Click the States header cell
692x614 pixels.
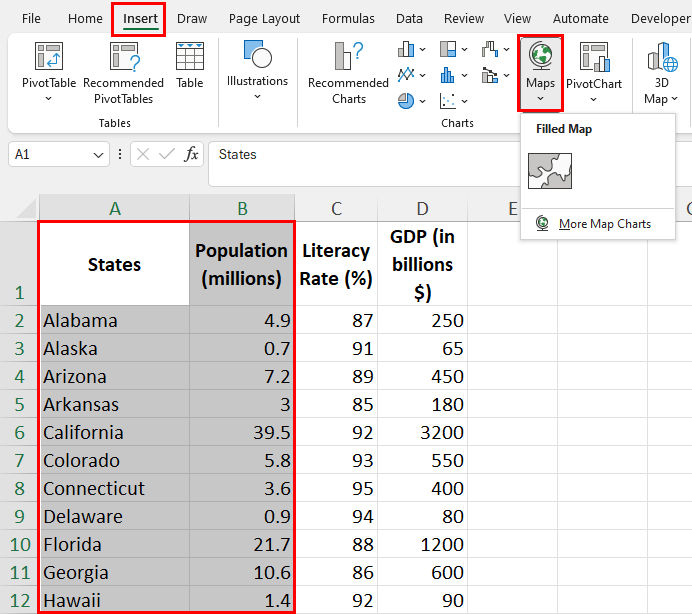tap(115, 264)
